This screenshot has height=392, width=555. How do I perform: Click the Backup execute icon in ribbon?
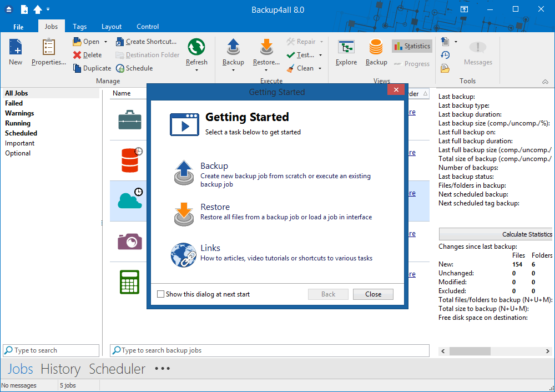(233, 47)
